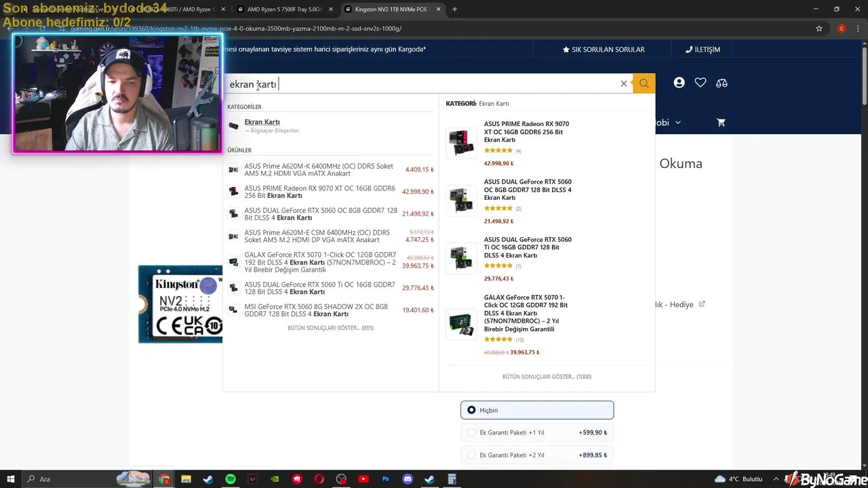Select ASUS DUAL RTX 5060 Ti 16GB list suggestion
Screen dimensions: 868x488
tap(330, 288)
